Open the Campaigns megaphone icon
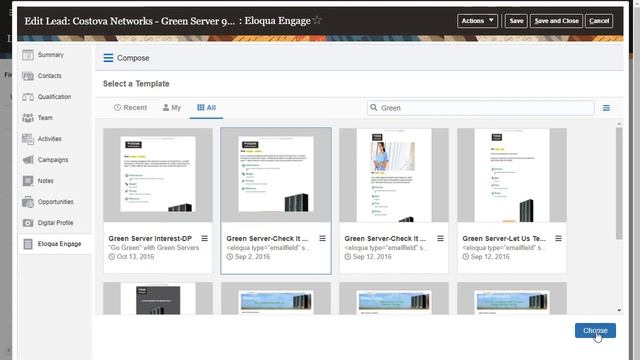This screenshot has width=640, height=360. pyautogui.click(x=28, y=160)
